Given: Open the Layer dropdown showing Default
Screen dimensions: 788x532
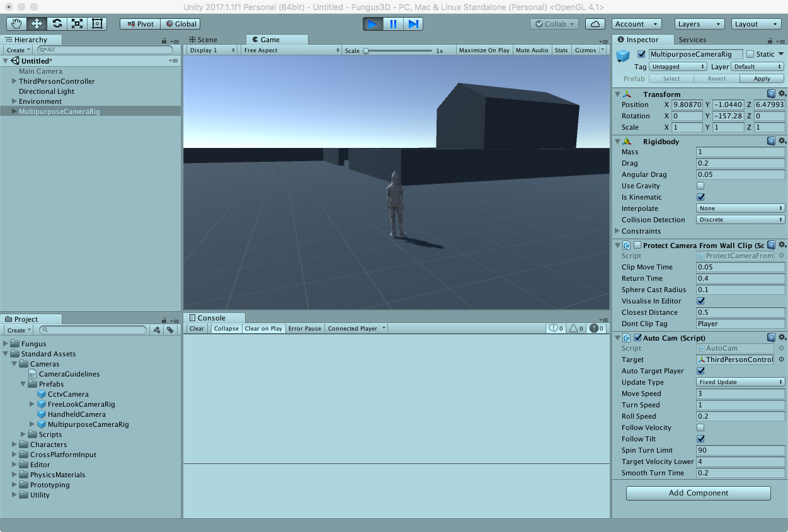Looking at the screenshot, I should click(x=758, y=66).
